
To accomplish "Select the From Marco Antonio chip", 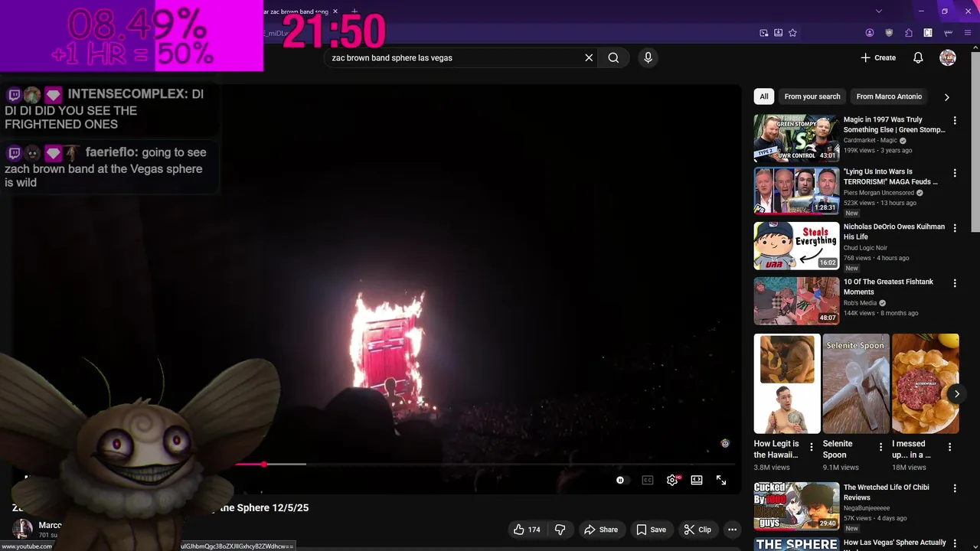I will coord(889,96).
